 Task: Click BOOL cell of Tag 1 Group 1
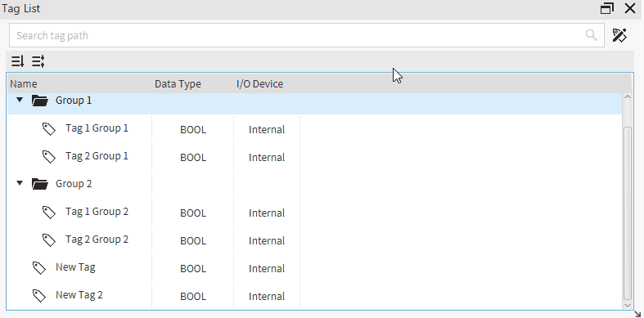coord(193,130)
